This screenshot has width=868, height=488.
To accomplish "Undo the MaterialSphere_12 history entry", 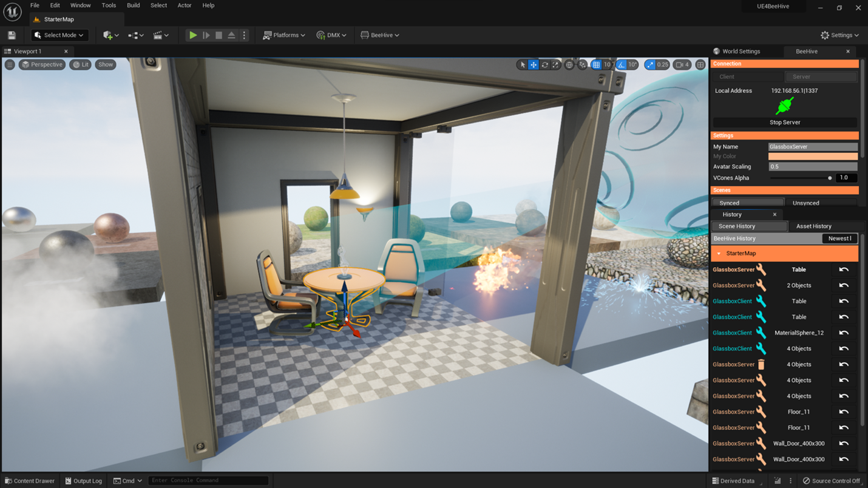I will click(844, 333).
